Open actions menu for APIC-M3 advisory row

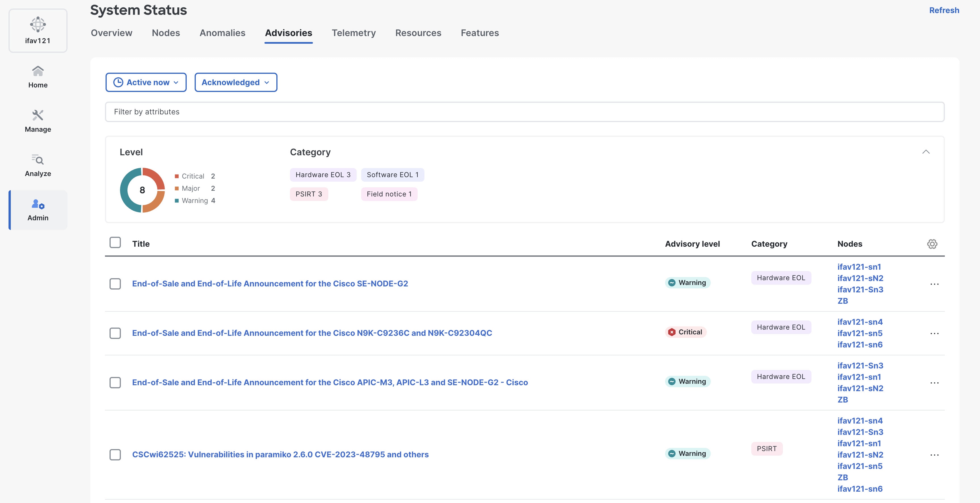pyautogui.click(x=934, y=383)
